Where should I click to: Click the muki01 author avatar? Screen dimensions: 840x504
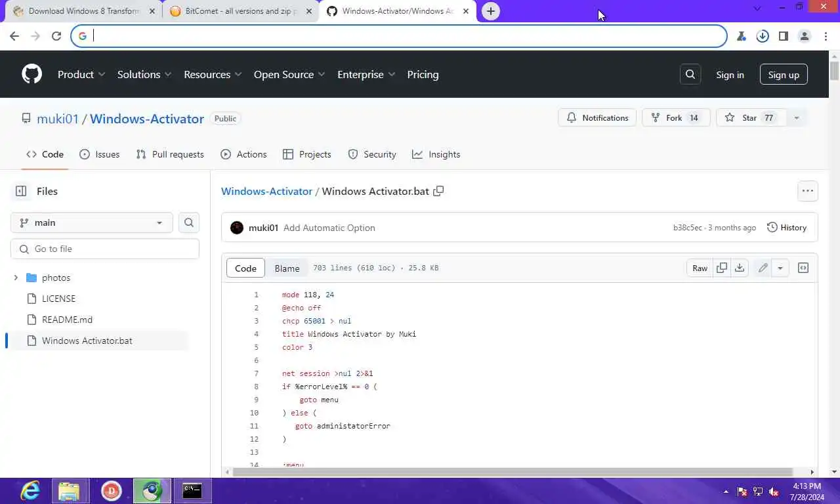(x=237, y=228)
